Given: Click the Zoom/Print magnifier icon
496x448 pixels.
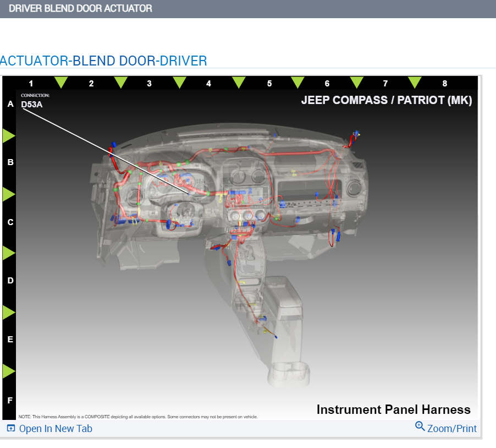Looking at the screenshot, I should point(420,426).
